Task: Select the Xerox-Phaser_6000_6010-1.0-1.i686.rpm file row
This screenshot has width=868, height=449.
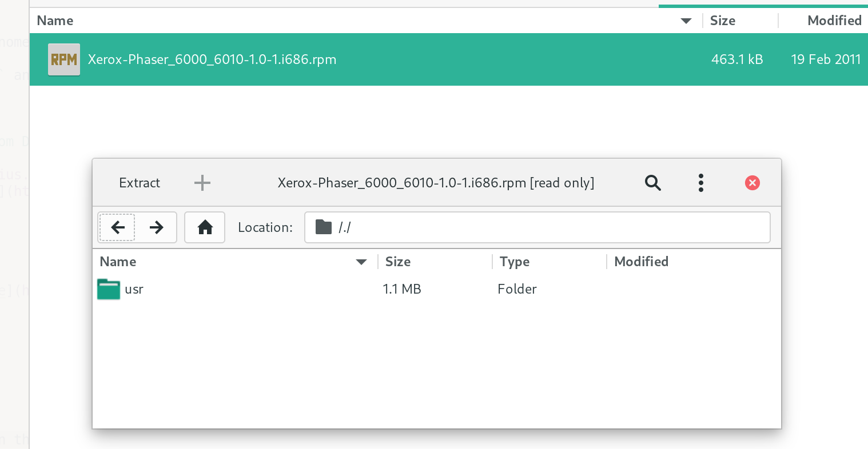Action: point(449,59)
